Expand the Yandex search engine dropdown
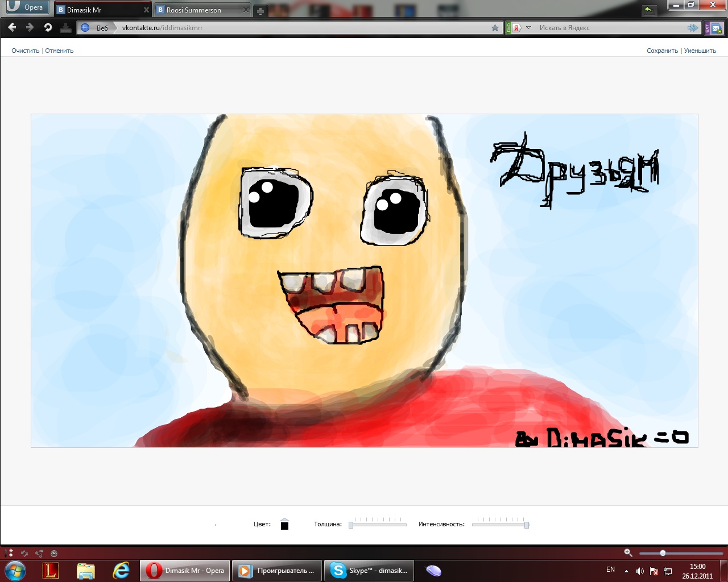The width and height of the screenshot is (728, 582). [x=528, y=28]
